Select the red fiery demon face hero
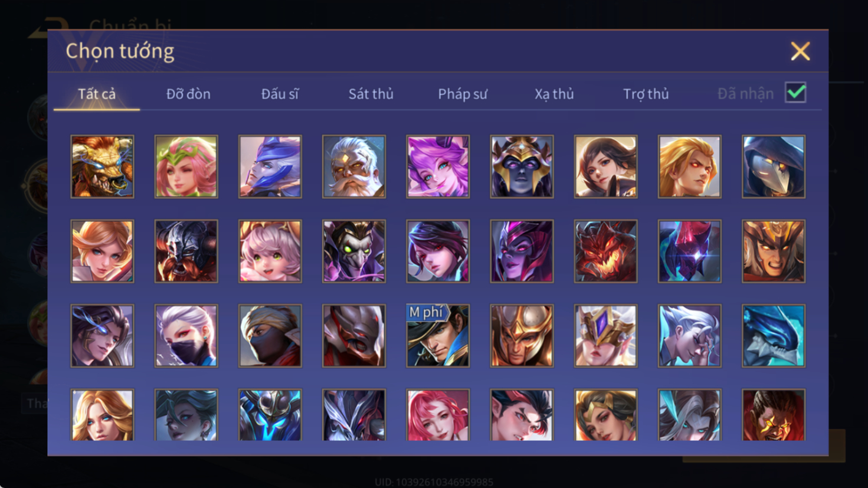Viewport: 868px width, 488px height. (605, 251)
